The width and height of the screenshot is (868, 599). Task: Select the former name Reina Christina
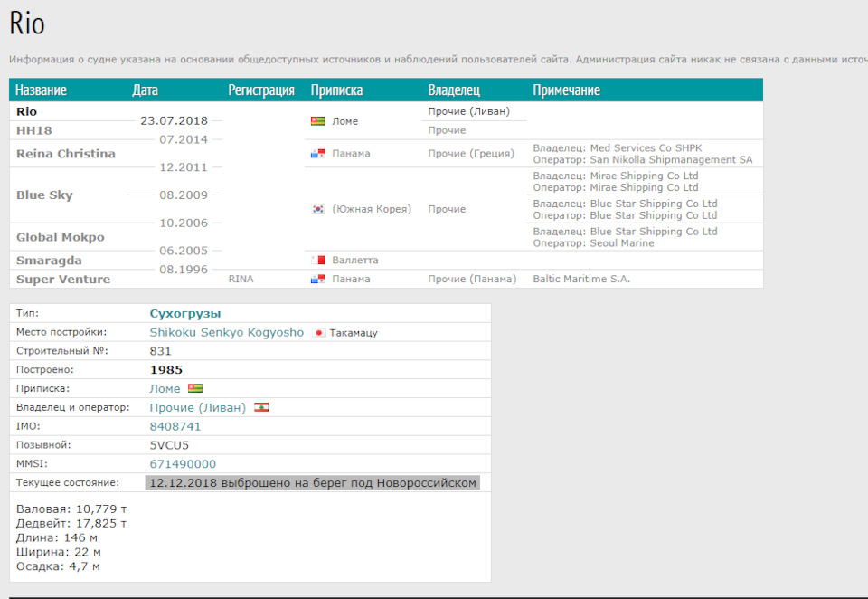pos(66,154)
